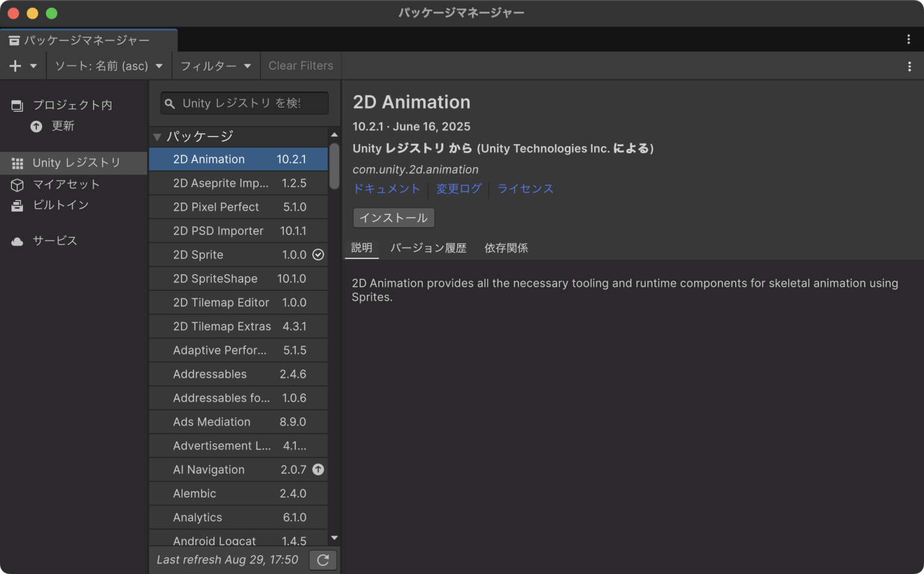The width and height of the screenshot is (924, 574).
Task: Refresh the package list
Action: (322, 560)
